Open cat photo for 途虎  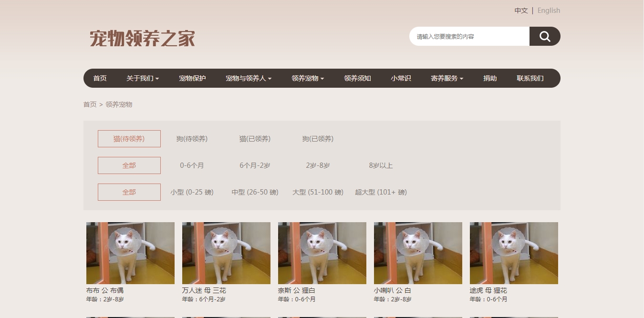coord(514,253)
